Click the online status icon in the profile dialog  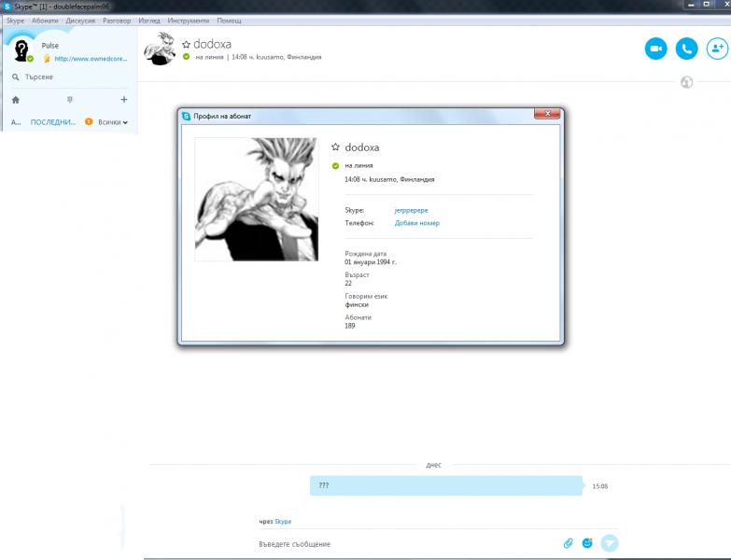pos(335,166)
